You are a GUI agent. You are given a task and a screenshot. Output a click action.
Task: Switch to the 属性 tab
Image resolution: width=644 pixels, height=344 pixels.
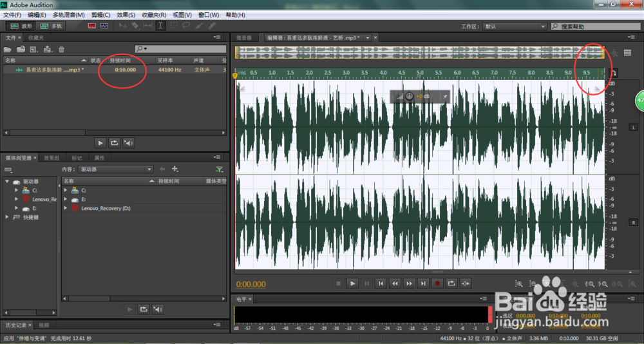99,158
